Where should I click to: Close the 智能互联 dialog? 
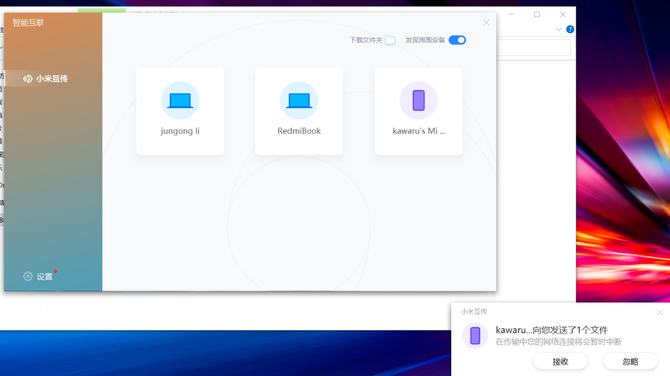click(x=486, y=23)
